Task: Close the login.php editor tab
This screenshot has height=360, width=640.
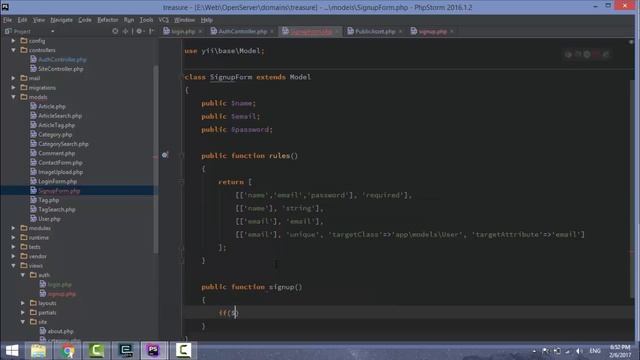Action: point(200,31)
